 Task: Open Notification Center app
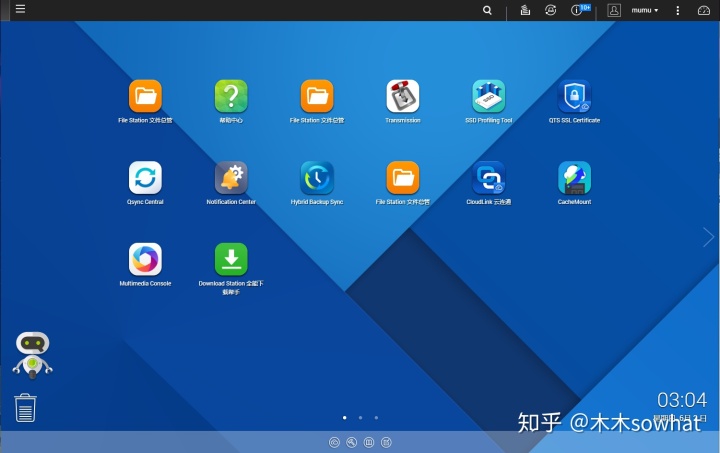[x=231, y=178]
